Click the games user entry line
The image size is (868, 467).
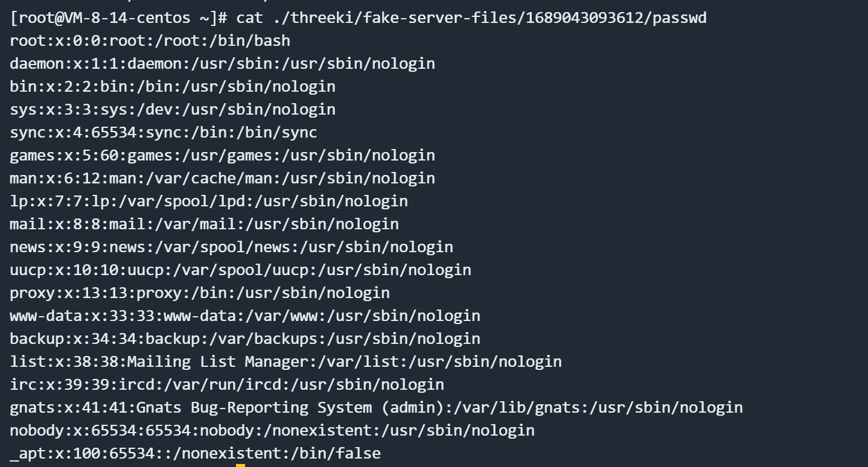pos(222,155)
